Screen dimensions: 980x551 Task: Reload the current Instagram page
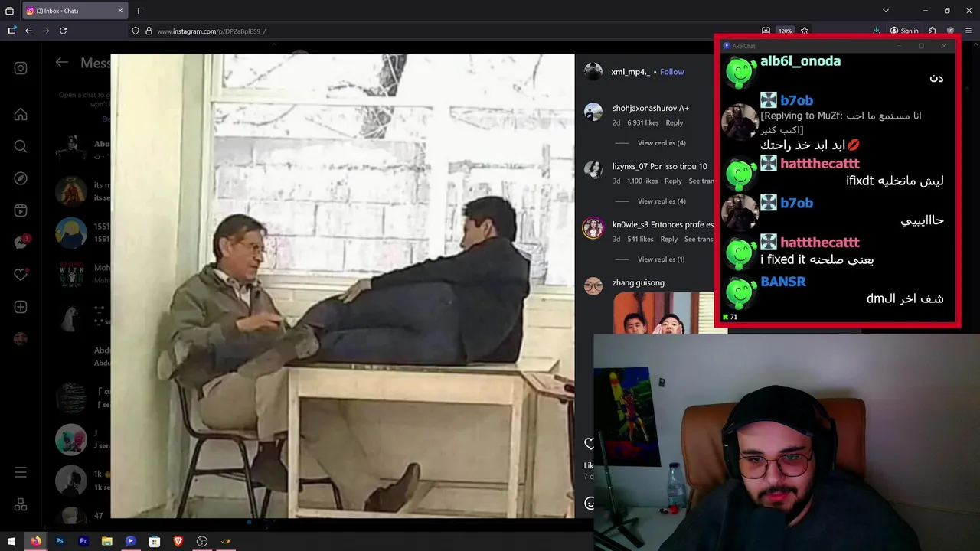(x=64, y=31)
